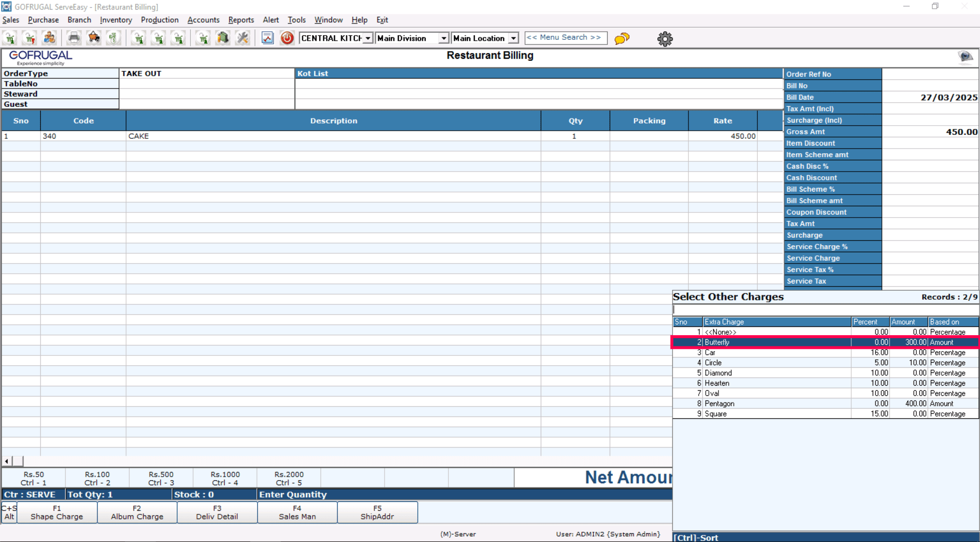Screen dimensions: 980x542
Task: Click the eye icon beside Restaurant Billing title
Action: [x=965, y=57]
